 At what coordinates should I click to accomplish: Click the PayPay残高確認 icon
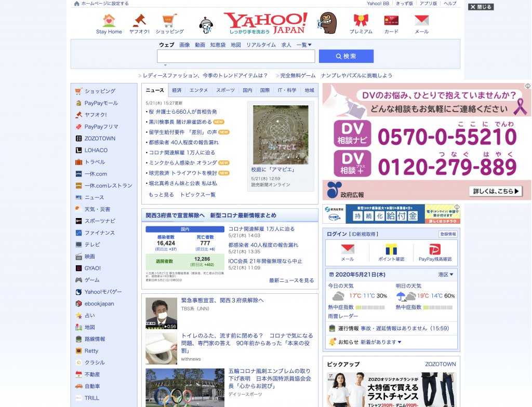[x=435, y=250]
